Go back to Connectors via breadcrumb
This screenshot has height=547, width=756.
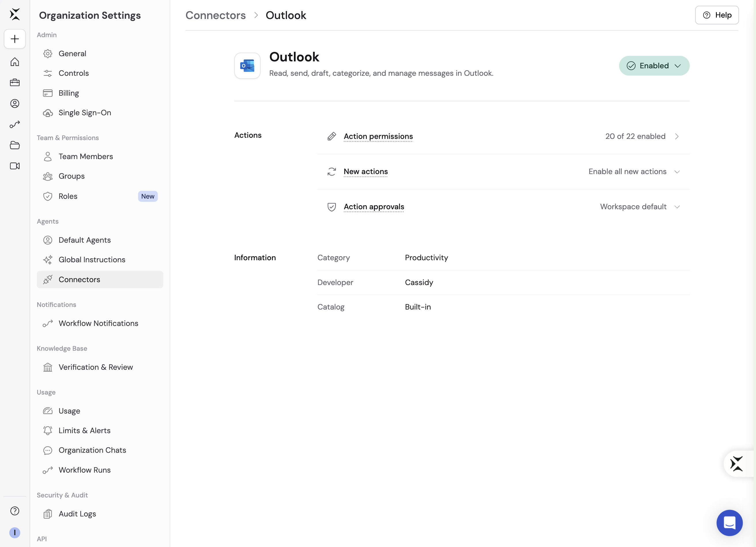[x=215, y=15]
